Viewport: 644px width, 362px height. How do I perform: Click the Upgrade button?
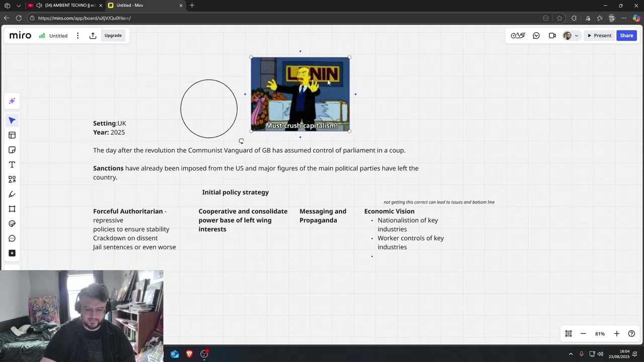113,36
